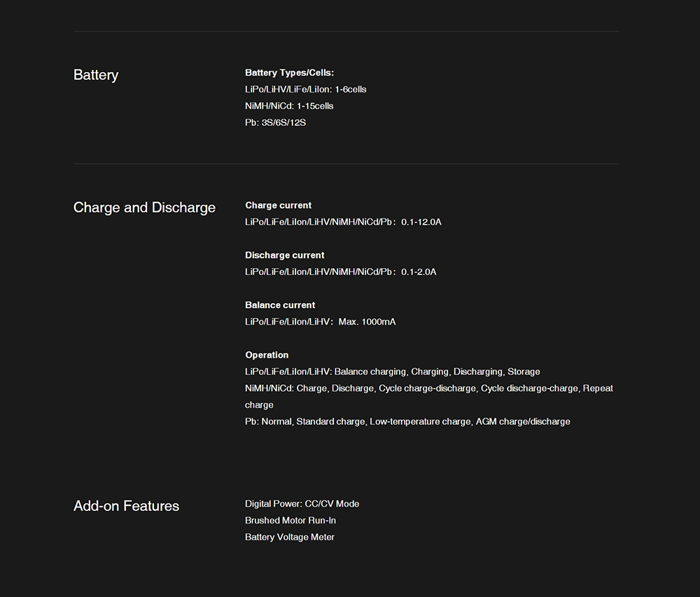700x597 pixels.
Task: Select the Discharge current label
Action: coord(284,255)
